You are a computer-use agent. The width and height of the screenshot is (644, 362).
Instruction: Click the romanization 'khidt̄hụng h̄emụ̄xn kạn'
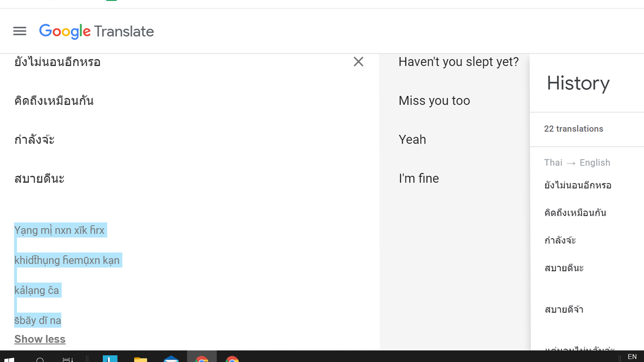[67, 260]
